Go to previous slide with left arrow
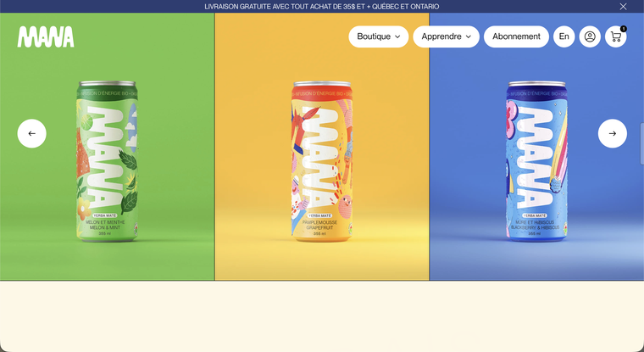The width and height of the screenshot is (644, 352). pyautogui.click(x=31, y=134)
